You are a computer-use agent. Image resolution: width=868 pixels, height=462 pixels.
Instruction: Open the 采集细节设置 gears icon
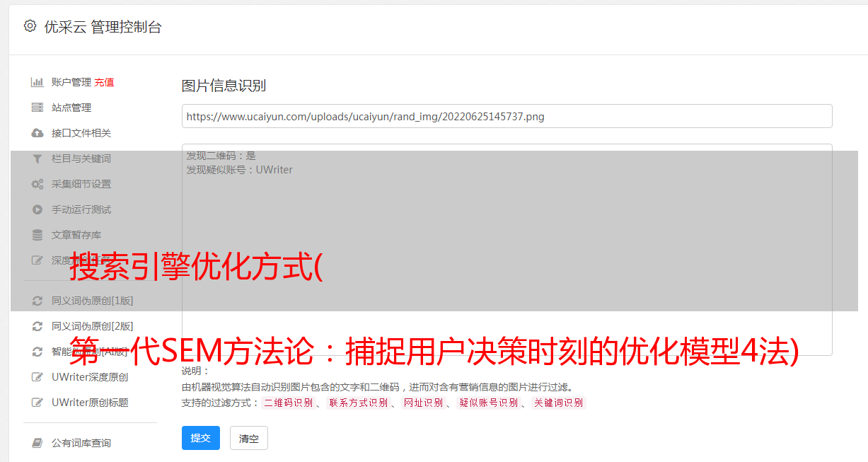click(37, 184)
